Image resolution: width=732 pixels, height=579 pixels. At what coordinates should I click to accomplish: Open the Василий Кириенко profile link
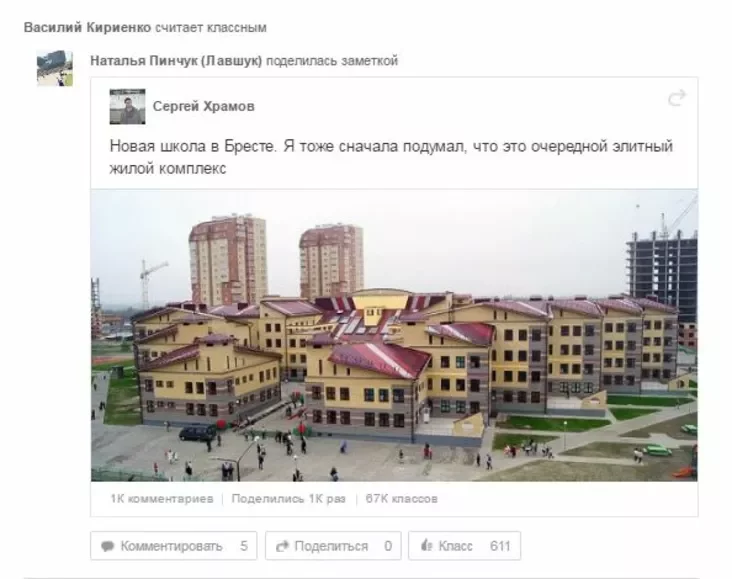click(87, 28)
